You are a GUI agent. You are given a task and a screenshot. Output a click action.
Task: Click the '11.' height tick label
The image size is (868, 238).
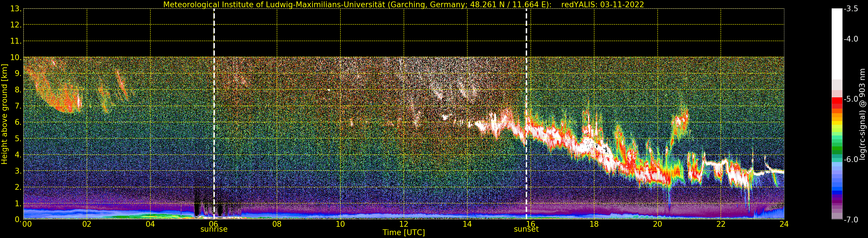tap(16, 41)
